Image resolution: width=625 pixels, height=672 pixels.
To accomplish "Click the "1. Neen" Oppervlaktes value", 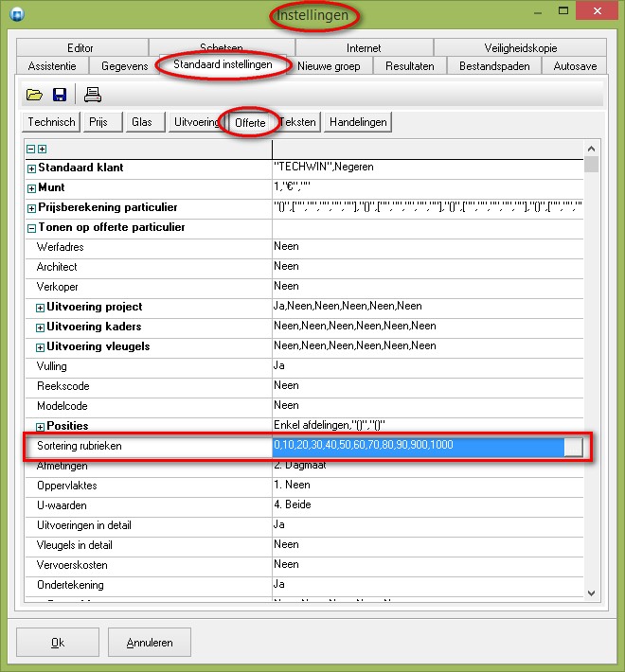I will (427, 486).
